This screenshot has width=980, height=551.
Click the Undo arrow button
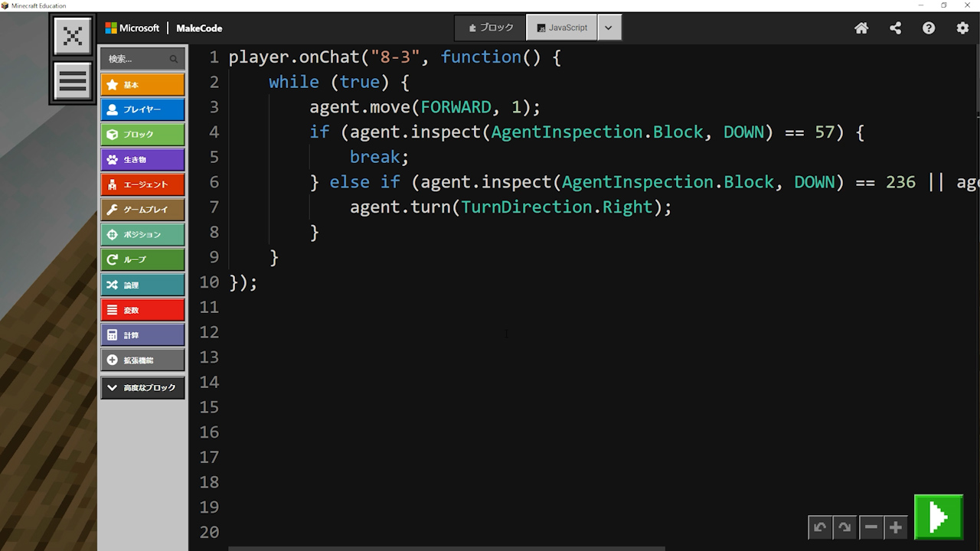click(x=820, y=527)
